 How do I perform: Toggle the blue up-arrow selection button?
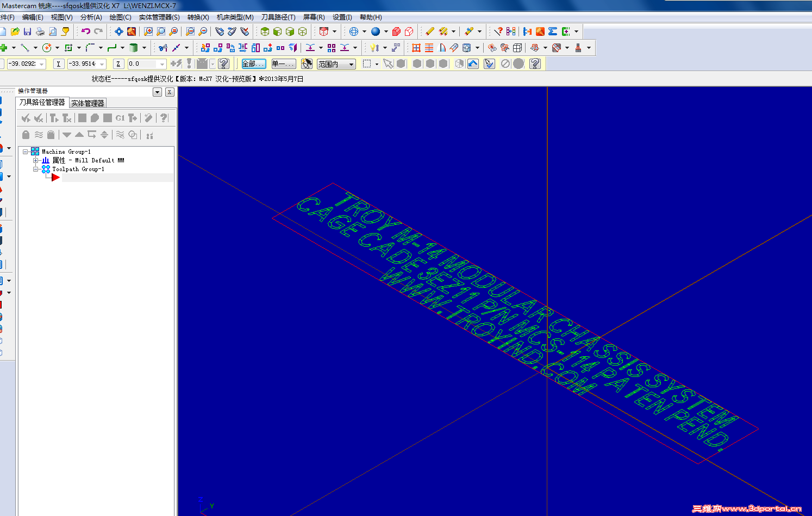(x=473, y=64)
